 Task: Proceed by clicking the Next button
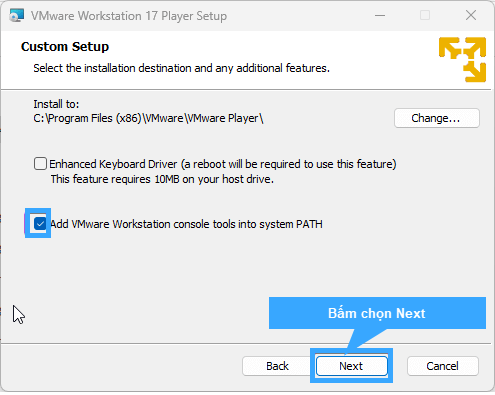click(x=352, y=366)
